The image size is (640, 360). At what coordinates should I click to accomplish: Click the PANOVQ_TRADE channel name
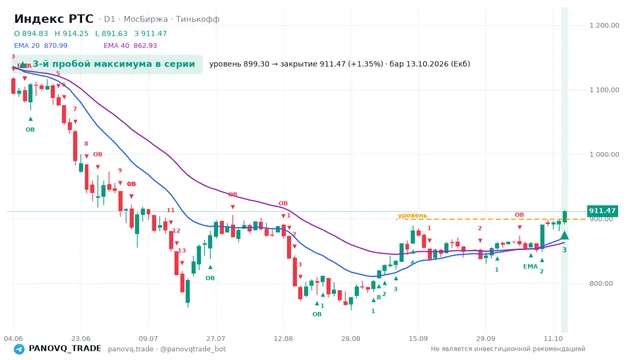[x=65, y=349]
